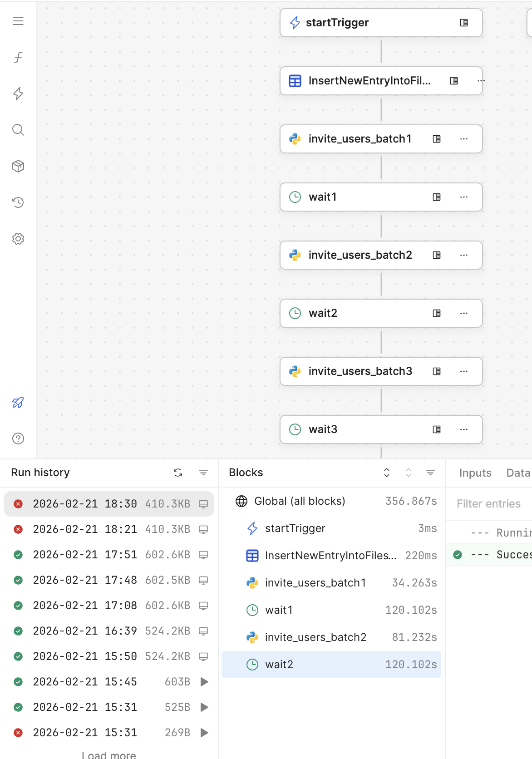Switch to the Inputs tab

475,473
